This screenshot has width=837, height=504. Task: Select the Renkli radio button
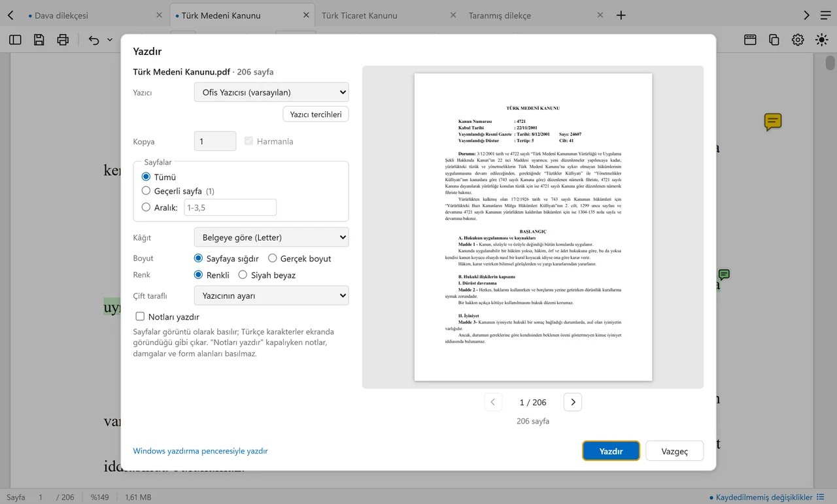pos(199,275)
